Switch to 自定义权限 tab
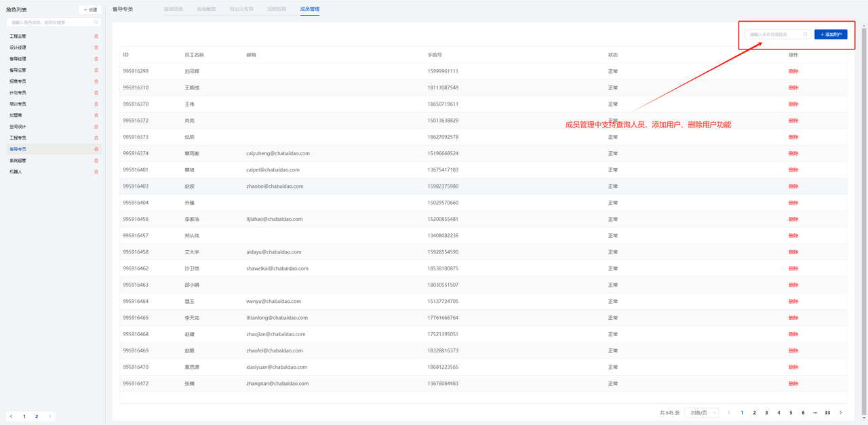Screen dimensions: 868x425 241,9
